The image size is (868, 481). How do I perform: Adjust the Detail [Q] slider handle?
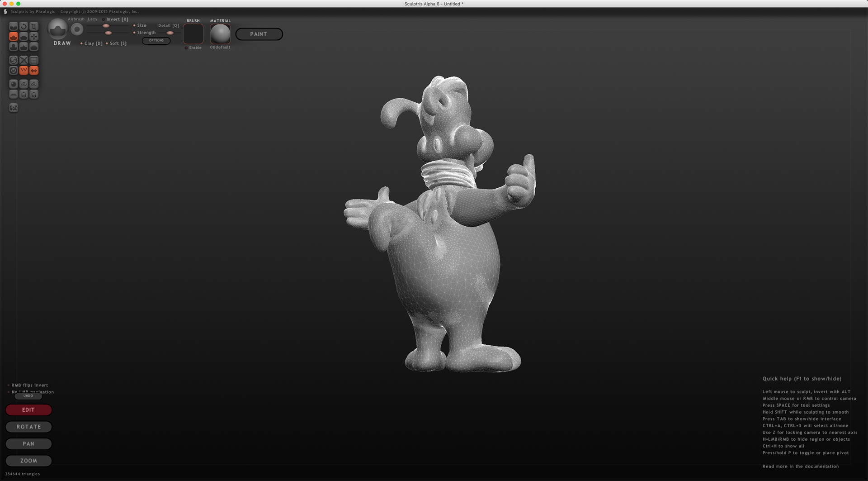tap(170, 33)
